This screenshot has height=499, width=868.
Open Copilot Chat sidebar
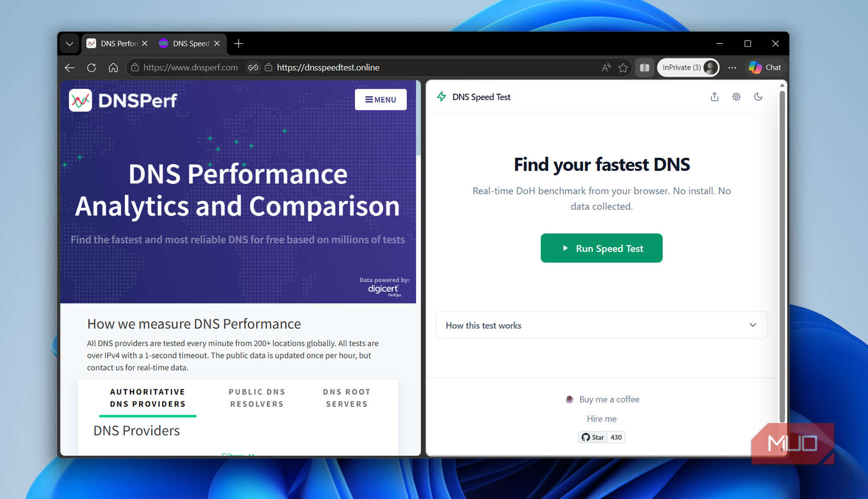click(x=765, y=67)
